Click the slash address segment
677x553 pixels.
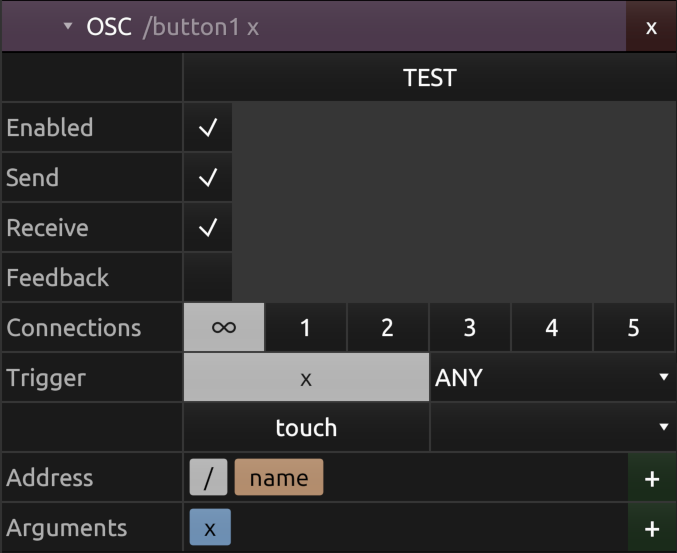[209, 477]
